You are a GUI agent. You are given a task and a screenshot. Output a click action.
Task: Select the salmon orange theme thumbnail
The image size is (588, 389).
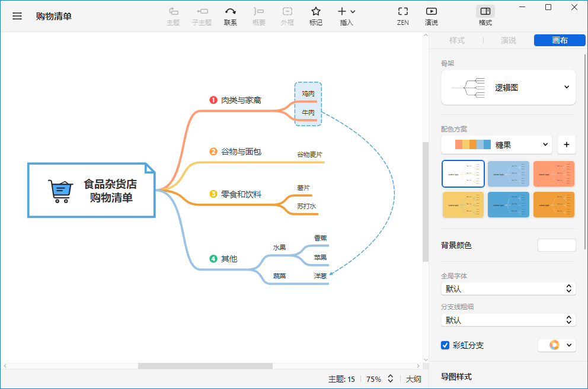pos(554,174)
